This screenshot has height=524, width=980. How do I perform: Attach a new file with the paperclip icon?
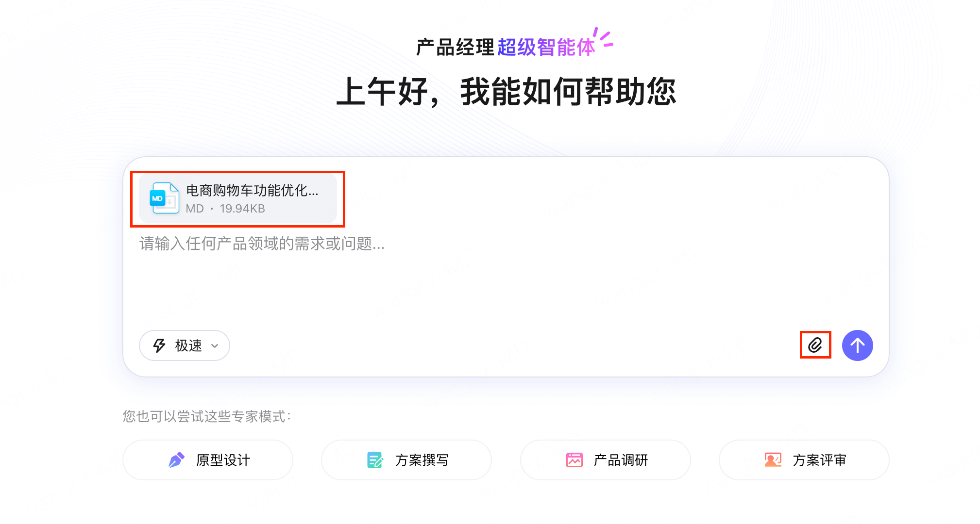click(x=815, y=345)
